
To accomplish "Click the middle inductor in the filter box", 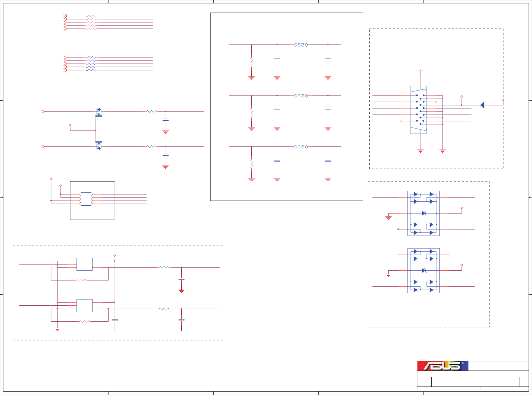I will (301, 96).
